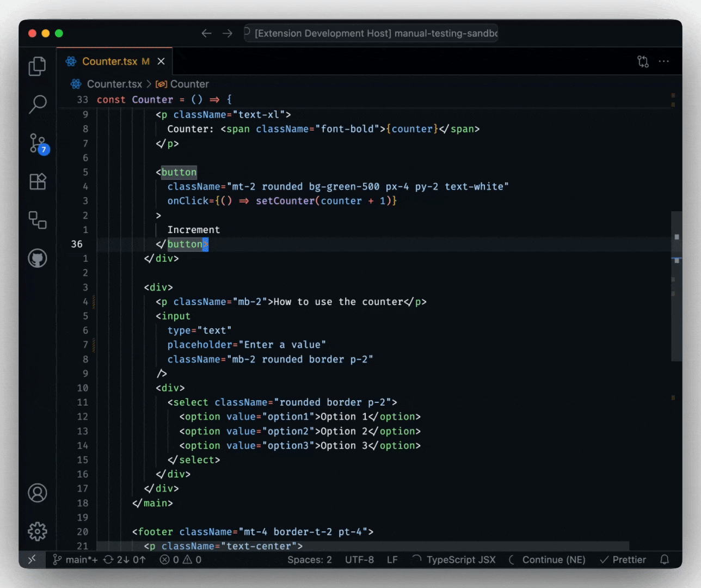Viewport: 701px width, 588px height.
Task: Click the Prettier status bar button
Action: click(623, 560)
